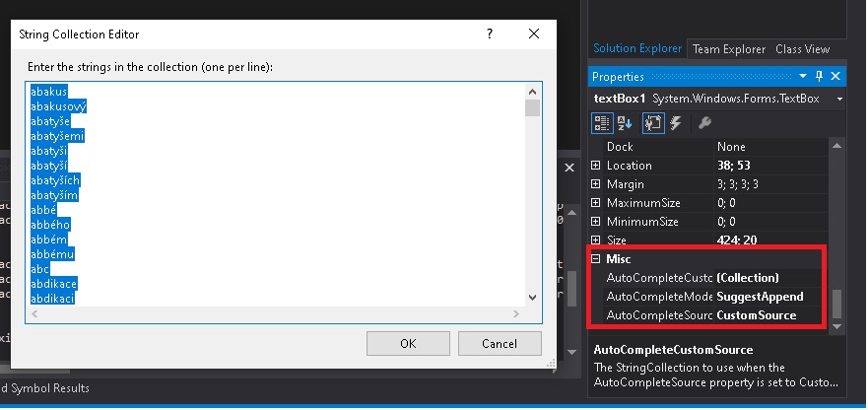Show Events using the lightning bolt icon

(676, 123)
